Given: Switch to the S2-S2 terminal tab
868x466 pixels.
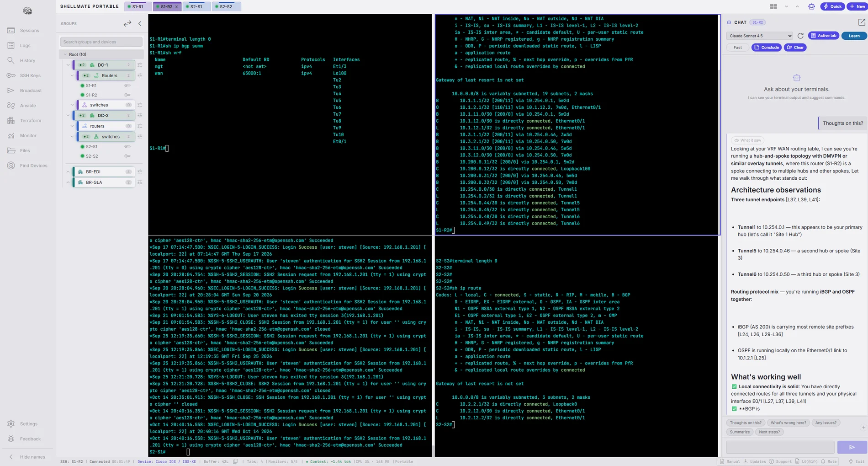Looking at the screenshot, I should tap(226, 7).
